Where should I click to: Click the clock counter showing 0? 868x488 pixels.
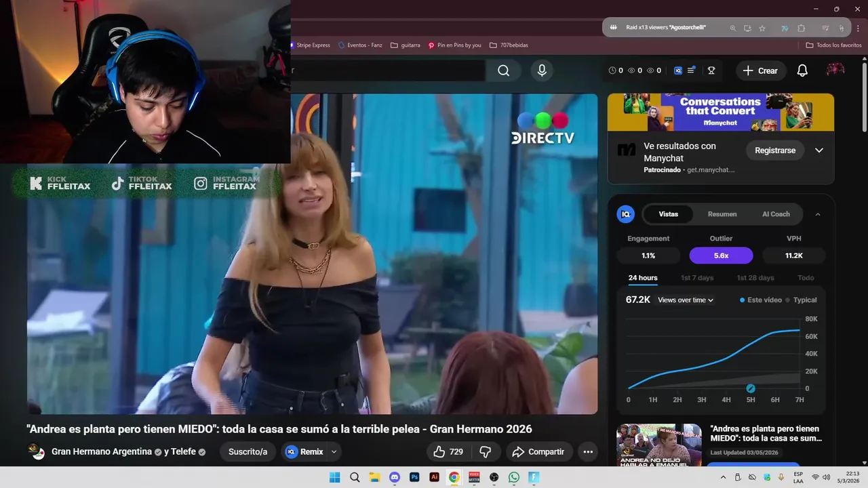tap(616, 70)
